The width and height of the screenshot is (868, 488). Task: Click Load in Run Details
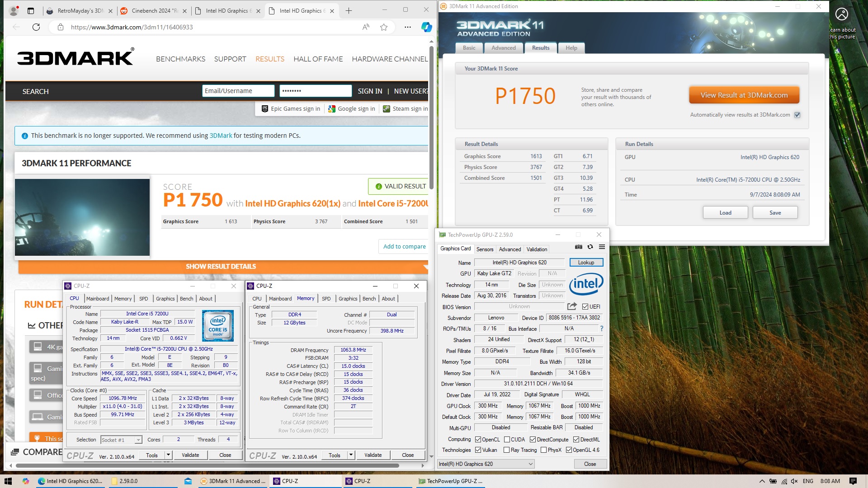click(725, 213)
